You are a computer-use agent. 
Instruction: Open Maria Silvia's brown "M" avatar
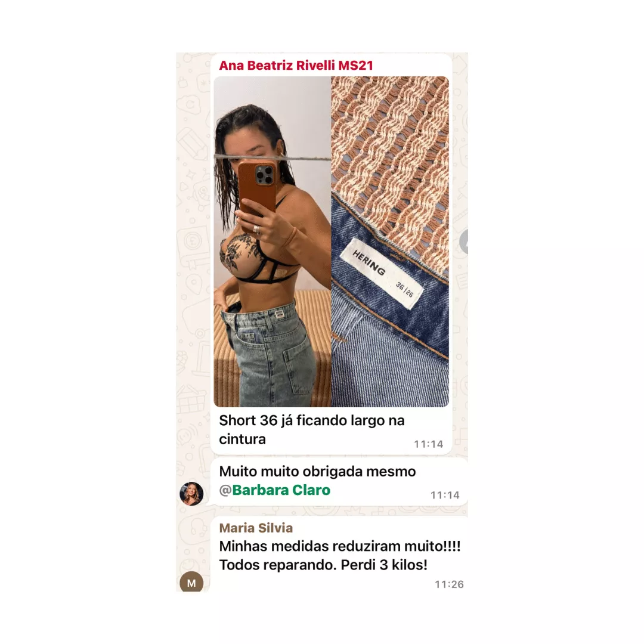(x=191, y=581)
